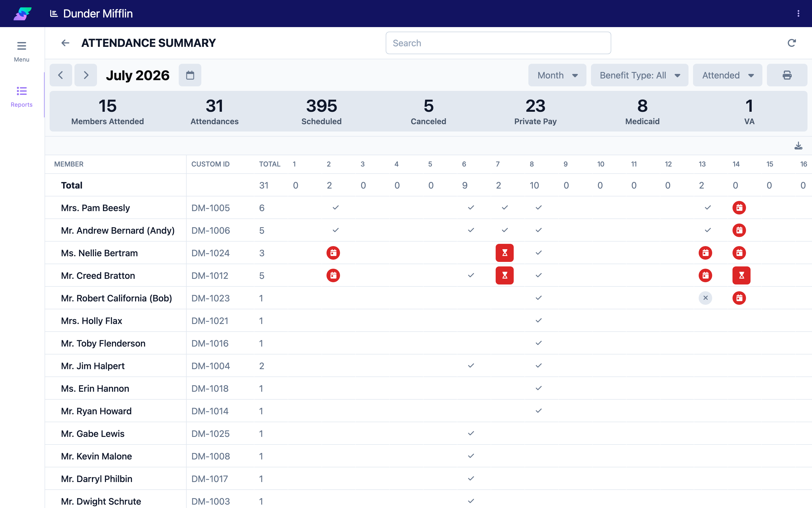Sort by the CUSTOM ID column header
The image size is (812, 508).
210,164
